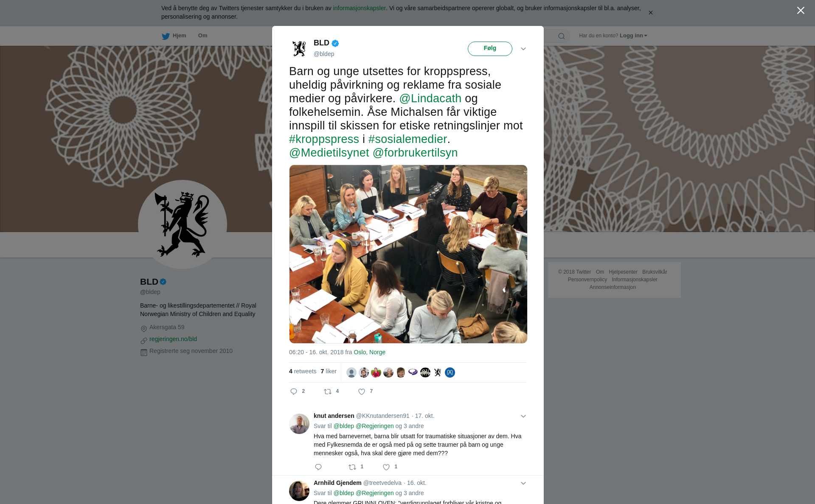The width and height of the screenshot is (815, 504).
Task: Like knut andersen's reply
Action: [x=386, y=467]
